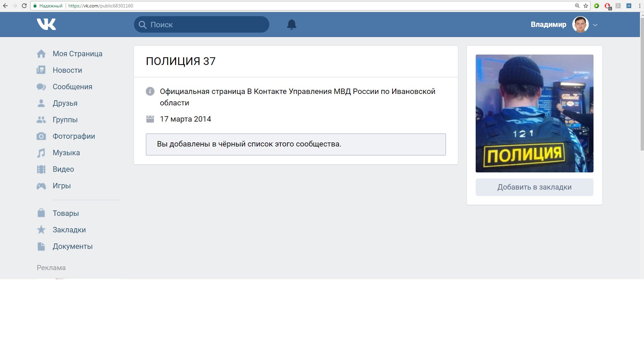
Task: Click the browser forward arrow
Action: coord(15,6)
